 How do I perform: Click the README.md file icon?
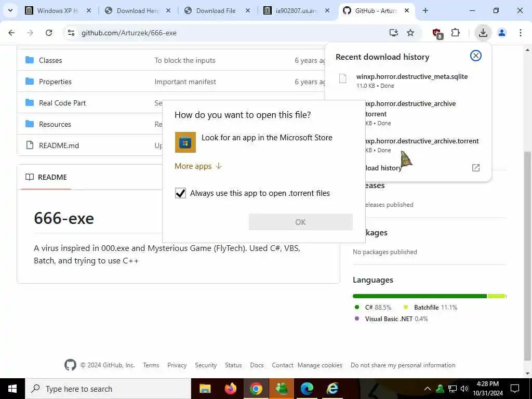tap(30, 145)
